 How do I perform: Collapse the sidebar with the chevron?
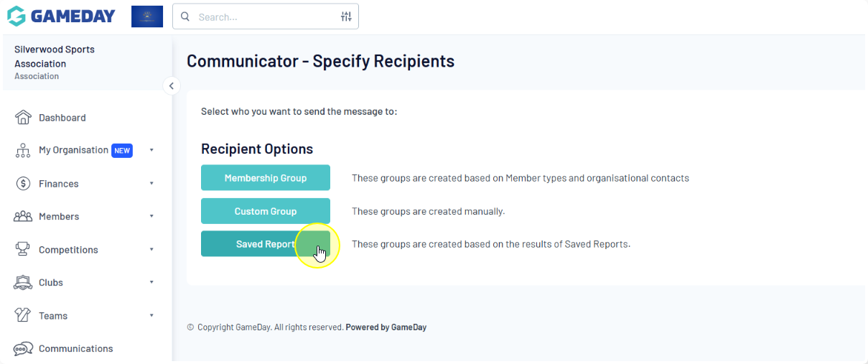coord(171,86)
